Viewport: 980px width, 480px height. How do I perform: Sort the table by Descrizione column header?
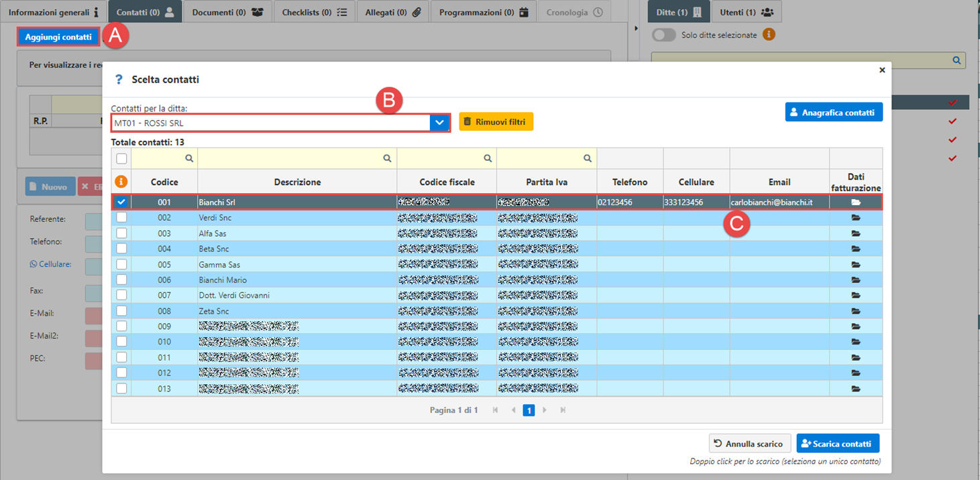point(297,182)
